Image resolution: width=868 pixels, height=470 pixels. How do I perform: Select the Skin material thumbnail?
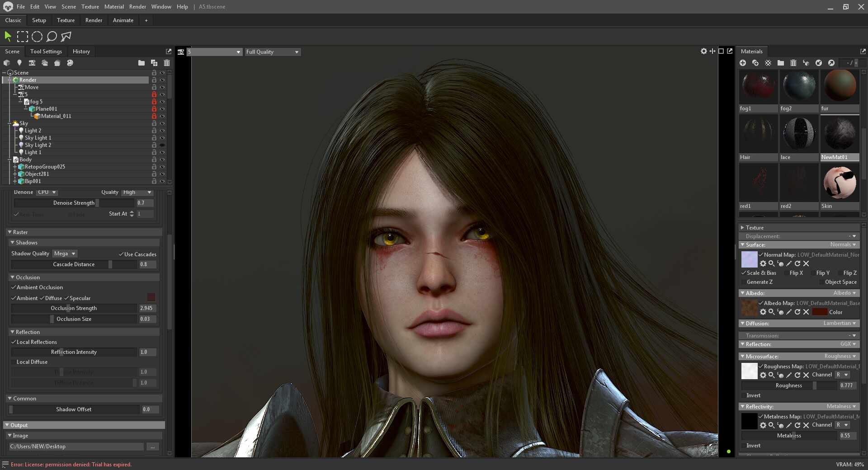[840, 183]
